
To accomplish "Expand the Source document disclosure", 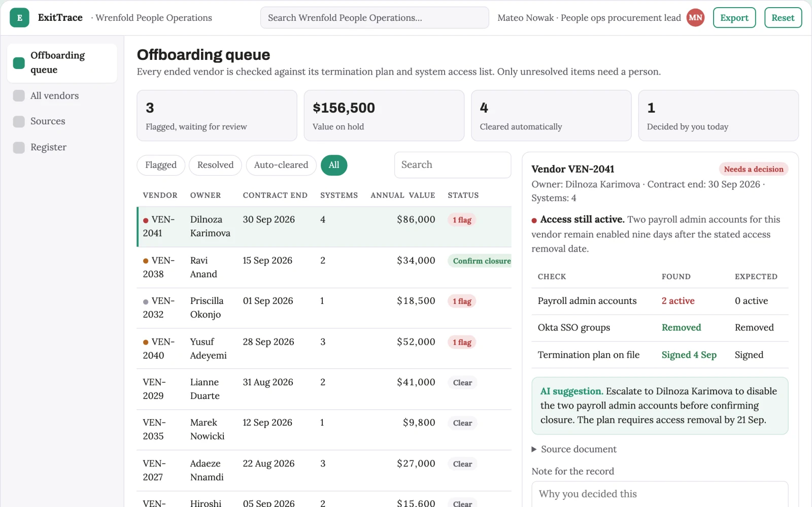I will (573, 449).
